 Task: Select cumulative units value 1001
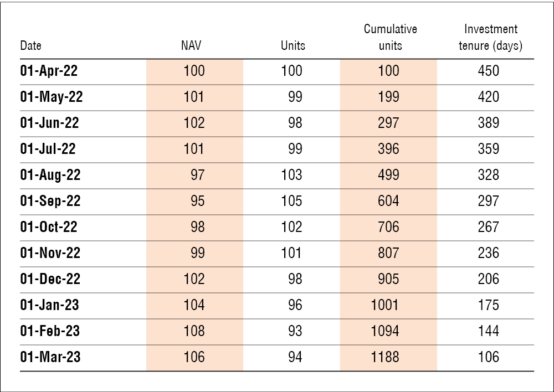pyautogui.click(x=385, y=305)
